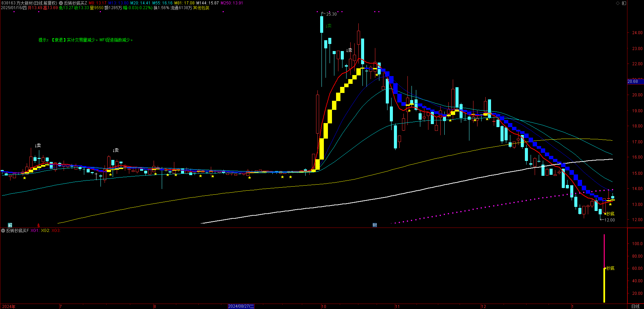Click the M250: 13.91 moving average label

point(232,3)
